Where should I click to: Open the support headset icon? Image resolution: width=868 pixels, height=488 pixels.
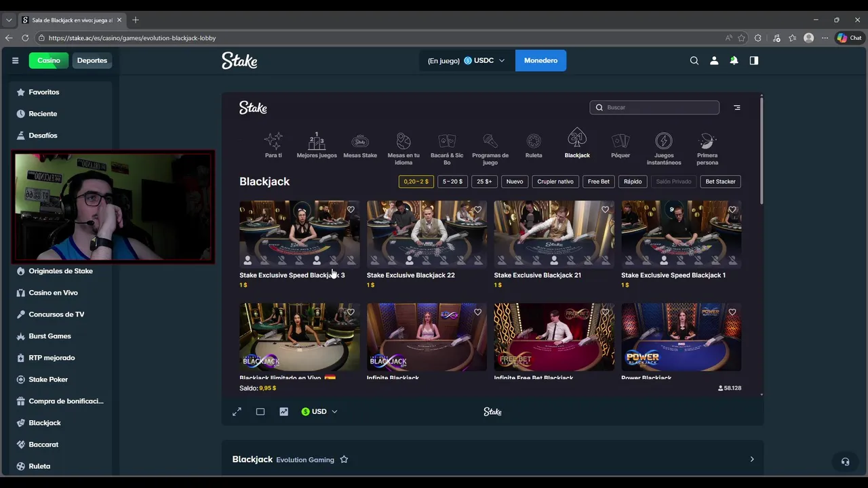click(845, 462)
